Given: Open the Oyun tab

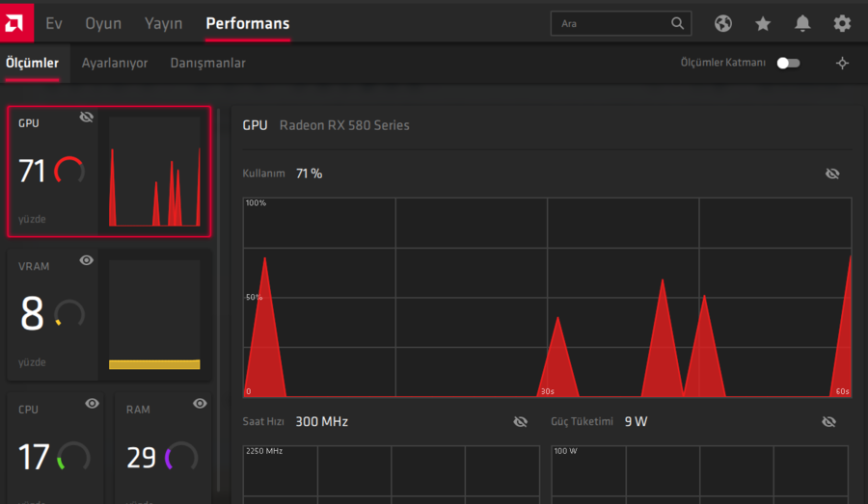Looking at the screenshot, I should pyautogui.click(x=103, y=23).
